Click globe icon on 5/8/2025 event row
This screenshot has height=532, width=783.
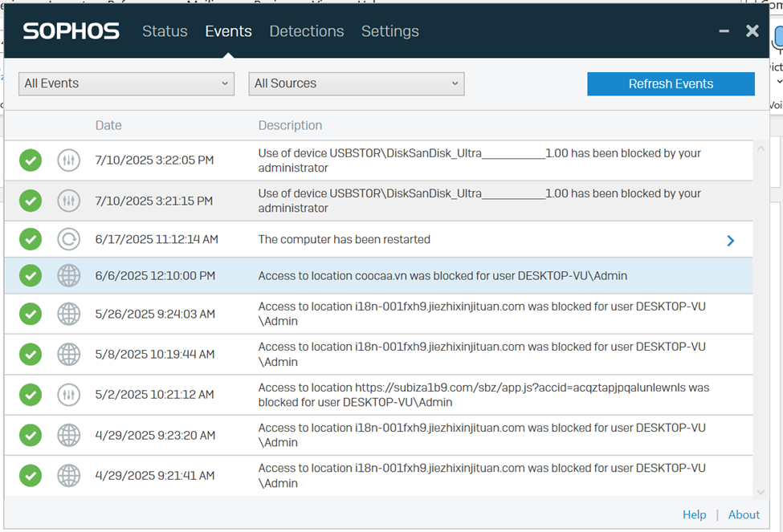pyautogui.click(x=69, y=354)
